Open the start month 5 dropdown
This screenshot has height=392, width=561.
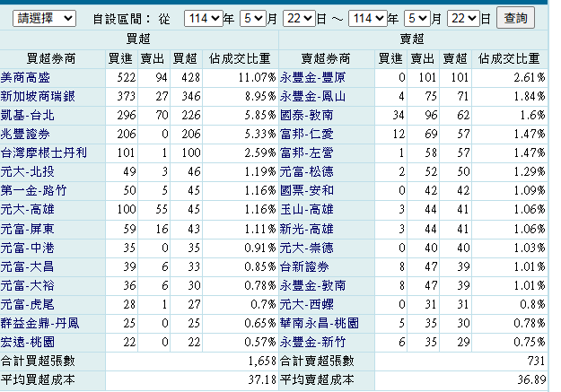click(x=253, y=18)
